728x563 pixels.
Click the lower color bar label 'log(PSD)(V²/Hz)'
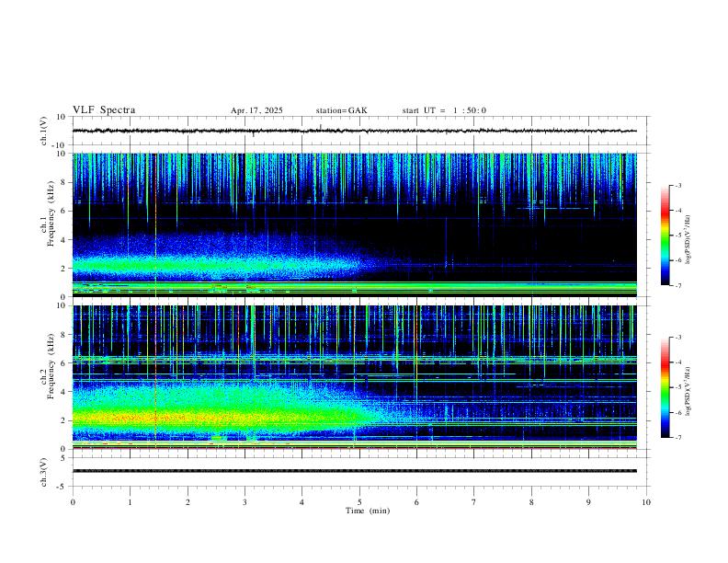click(x=688, y=391)
